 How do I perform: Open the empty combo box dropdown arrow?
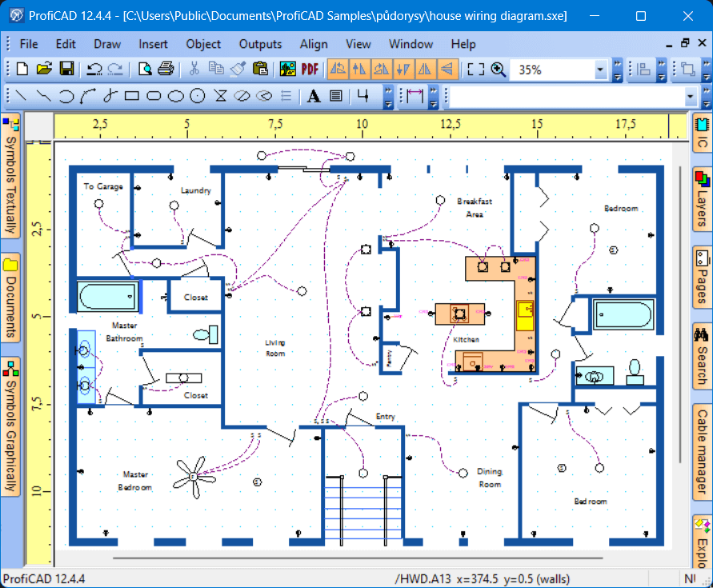pyautogui.click(x=691, y=98)
